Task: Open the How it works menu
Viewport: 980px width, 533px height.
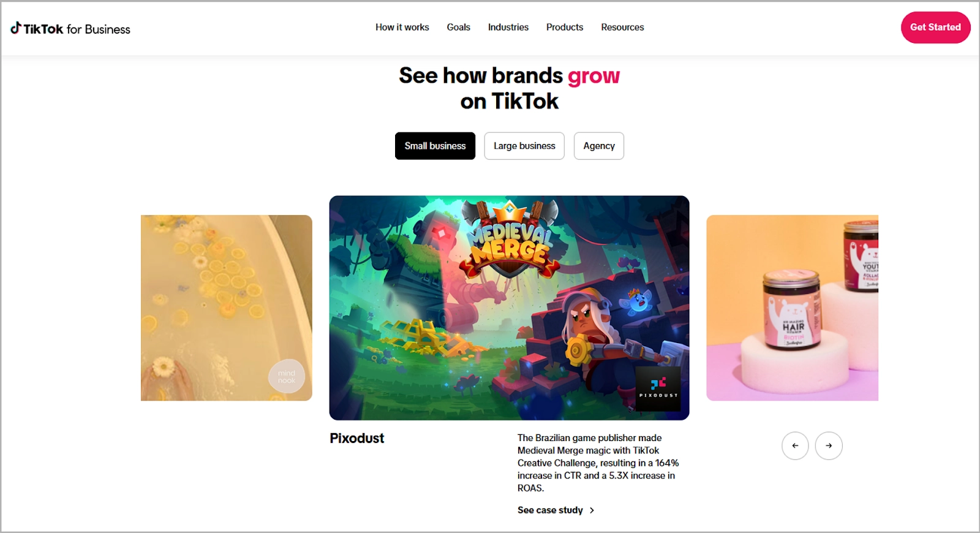Action: click(402, 28)
